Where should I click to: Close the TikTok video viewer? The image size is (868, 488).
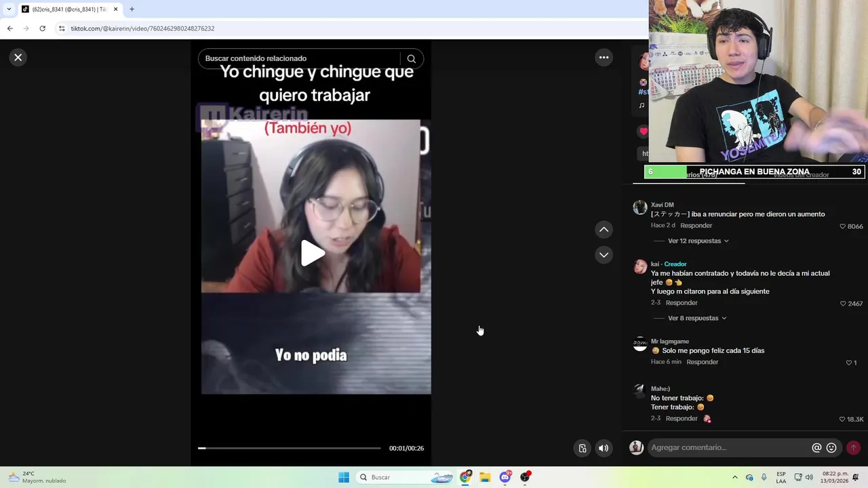coord(18,58)
